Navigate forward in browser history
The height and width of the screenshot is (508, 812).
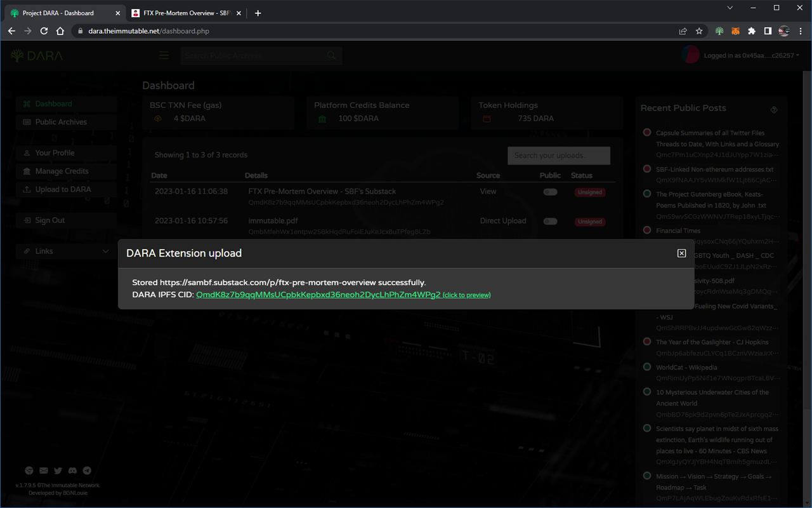(28, 30)
